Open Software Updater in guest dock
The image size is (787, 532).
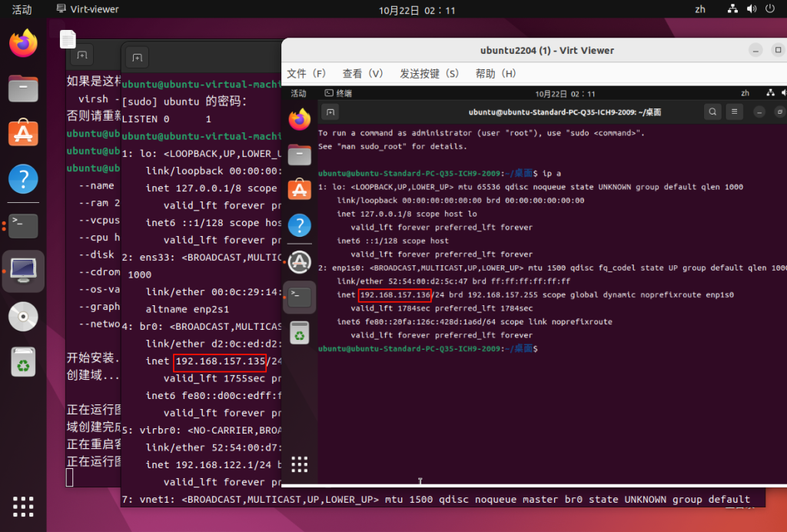pos(300,261)
